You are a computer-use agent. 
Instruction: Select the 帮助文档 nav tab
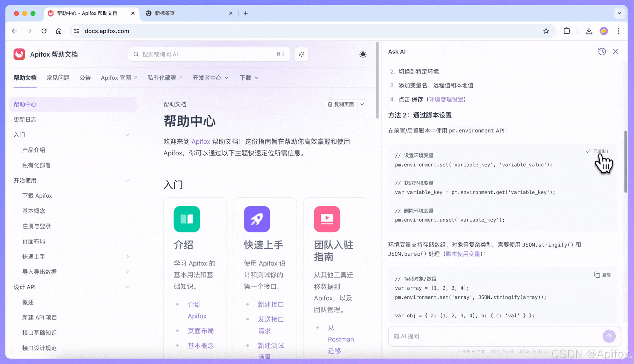pyautogui.click(x=25, y=78)
